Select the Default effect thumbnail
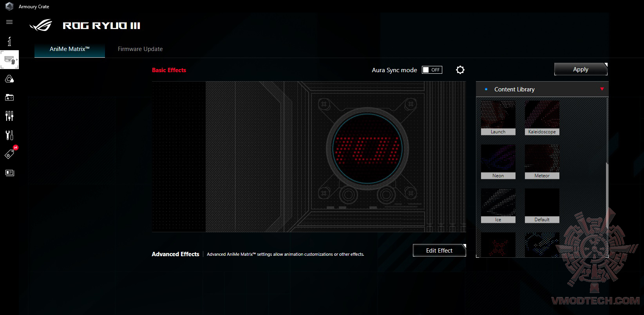 (542, 206)
